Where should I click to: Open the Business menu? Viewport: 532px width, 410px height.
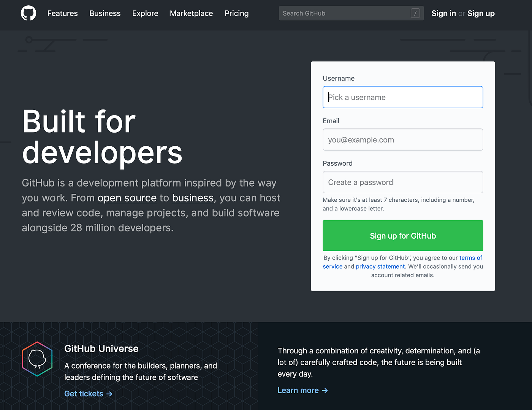click(105, 13)
